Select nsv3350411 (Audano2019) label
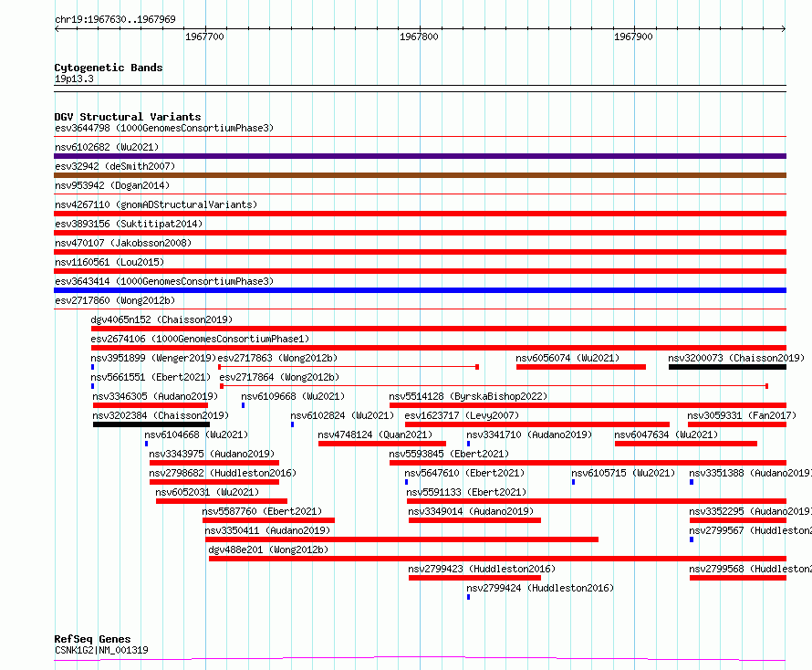Image resolution: width=812 pixels, height=670 pixels. tap(267, 530)
